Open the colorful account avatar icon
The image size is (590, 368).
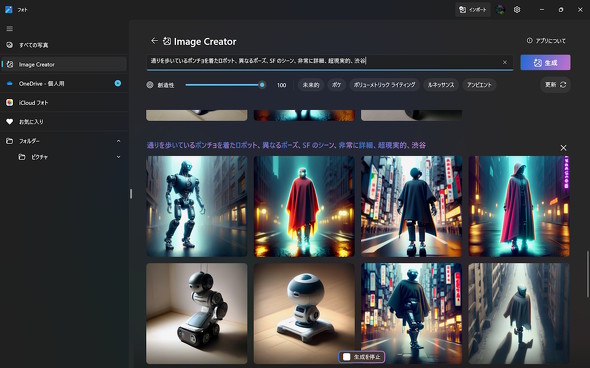tap(500, 10)
